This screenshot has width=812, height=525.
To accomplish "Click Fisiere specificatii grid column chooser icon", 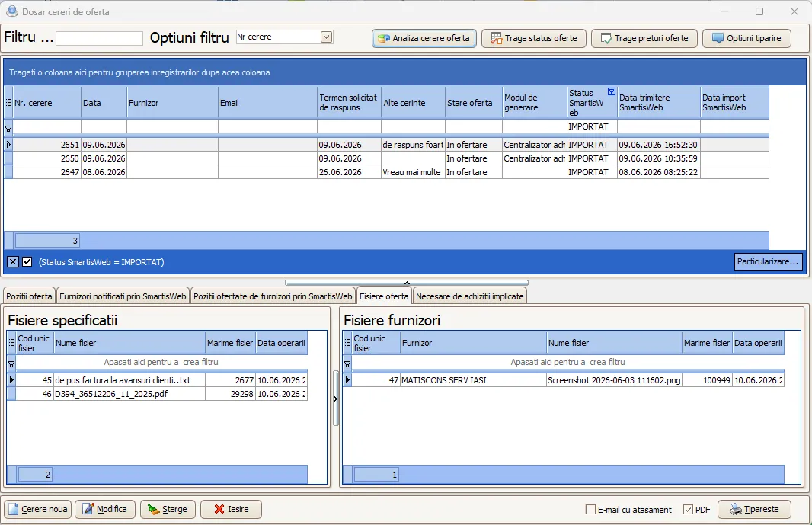I will coord(11,343).
